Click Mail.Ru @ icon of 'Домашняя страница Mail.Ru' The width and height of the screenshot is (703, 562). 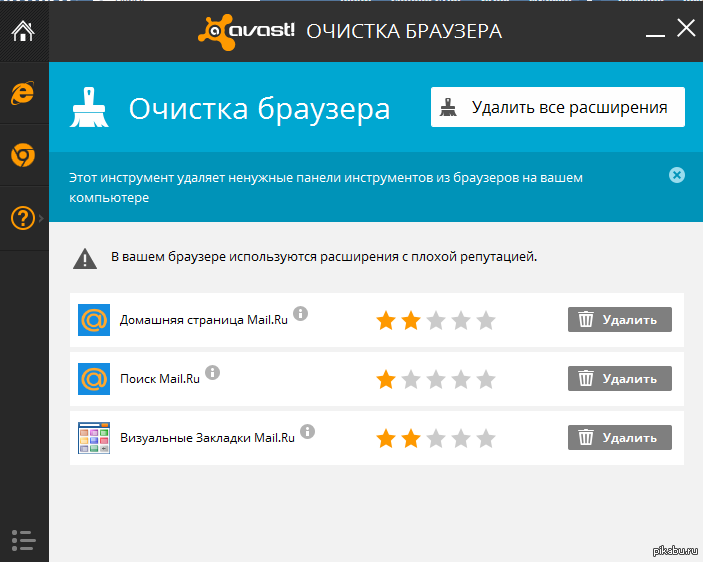[x=94, y=320]
